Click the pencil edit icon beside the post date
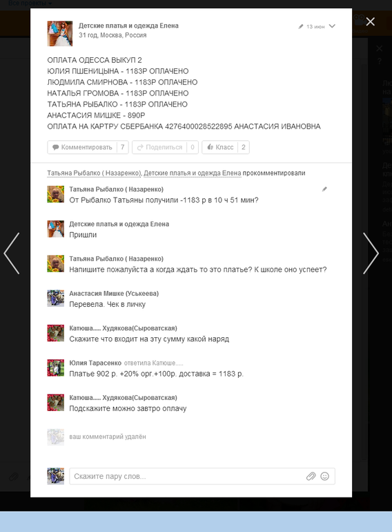Screen dimensions: 392x532 (300, 26)
